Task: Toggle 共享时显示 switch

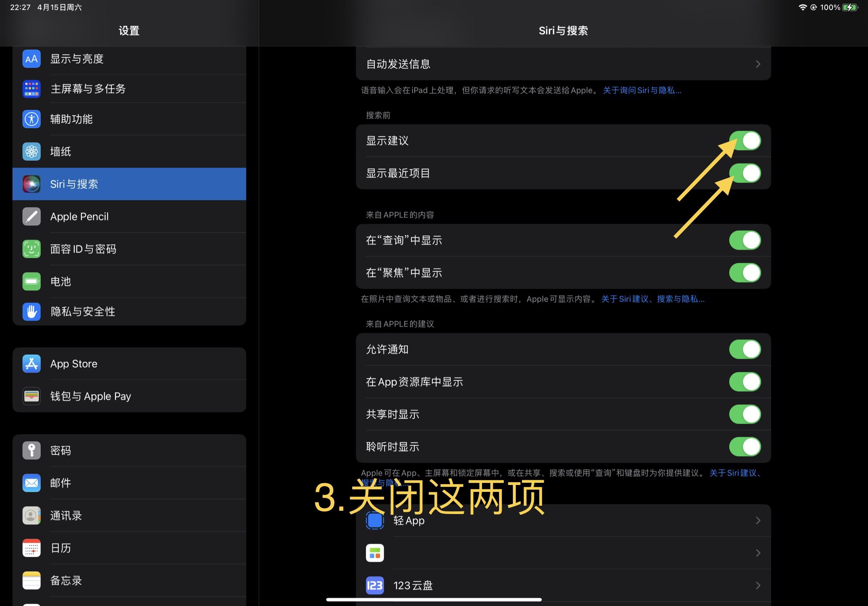Action: click(x=745, y=414)
